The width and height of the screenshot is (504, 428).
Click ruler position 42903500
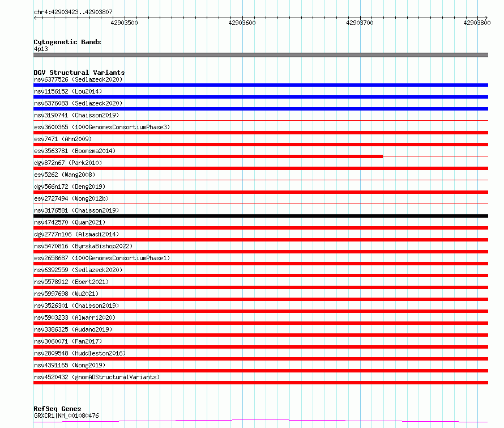(124, 23)
